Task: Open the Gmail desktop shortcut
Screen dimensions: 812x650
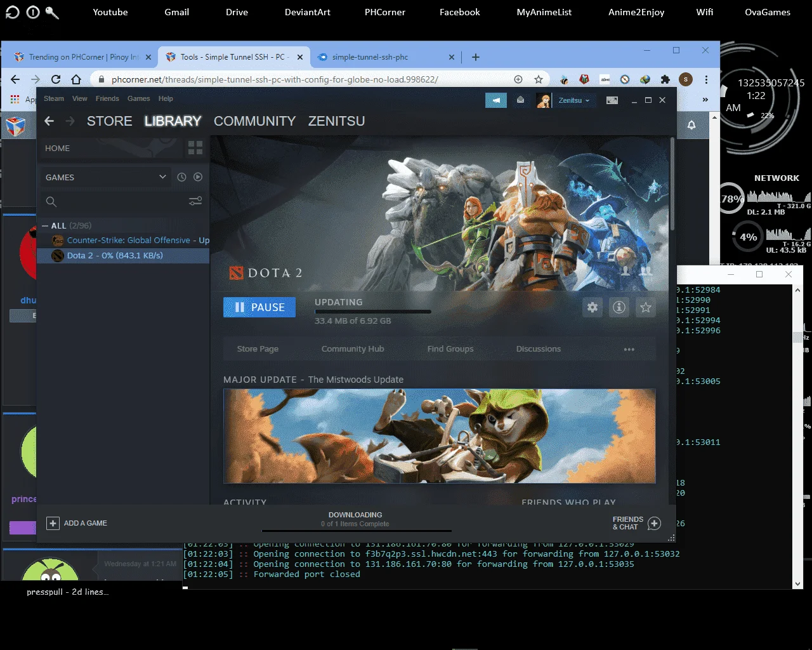Action: 177,12
